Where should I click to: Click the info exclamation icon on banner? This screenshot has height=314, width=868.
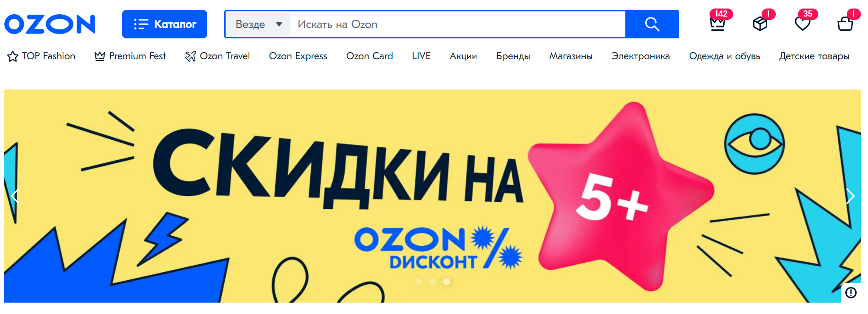click(851, 293)
